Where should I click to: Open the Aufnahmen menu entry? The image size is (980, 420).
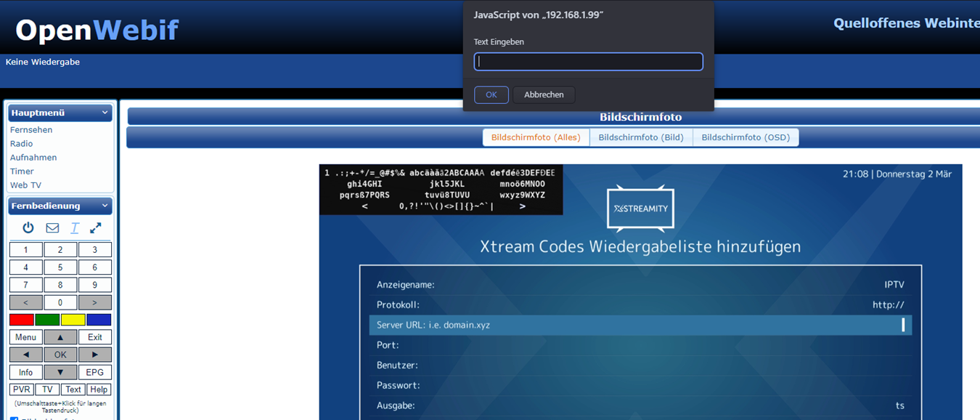(x=34, y=157)
